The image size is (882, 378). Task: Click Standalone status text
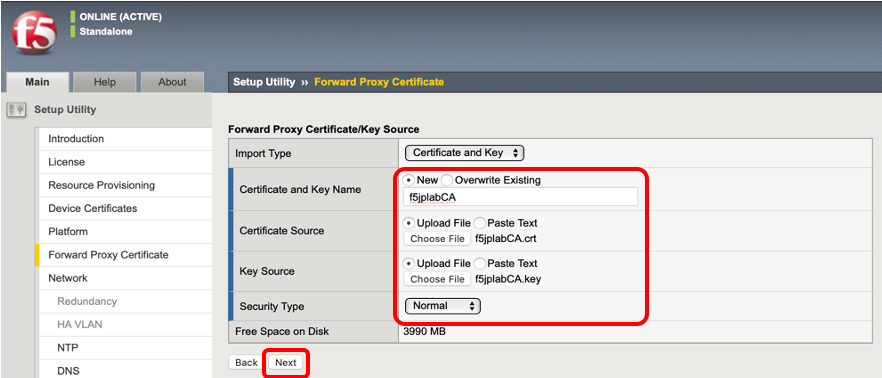(x=106, y=32)
